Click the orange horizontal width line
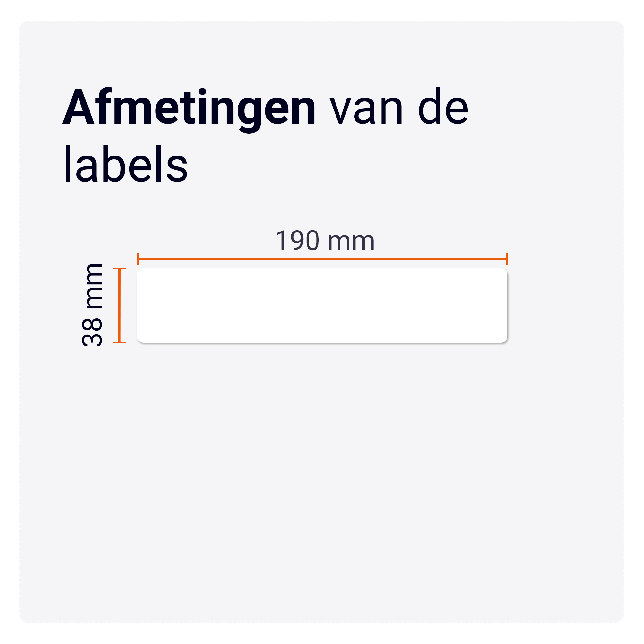This screenshot has height=644, width=644. click(x=322, y=259)
